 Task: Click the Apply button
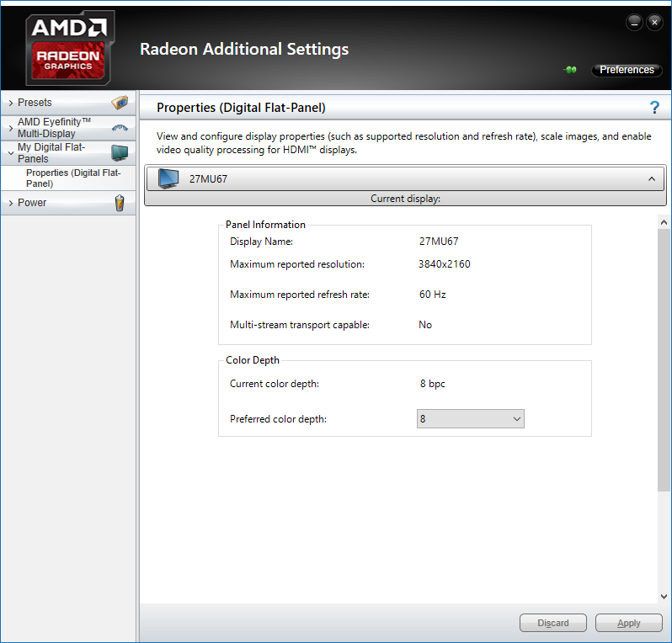tap(629, 623)
